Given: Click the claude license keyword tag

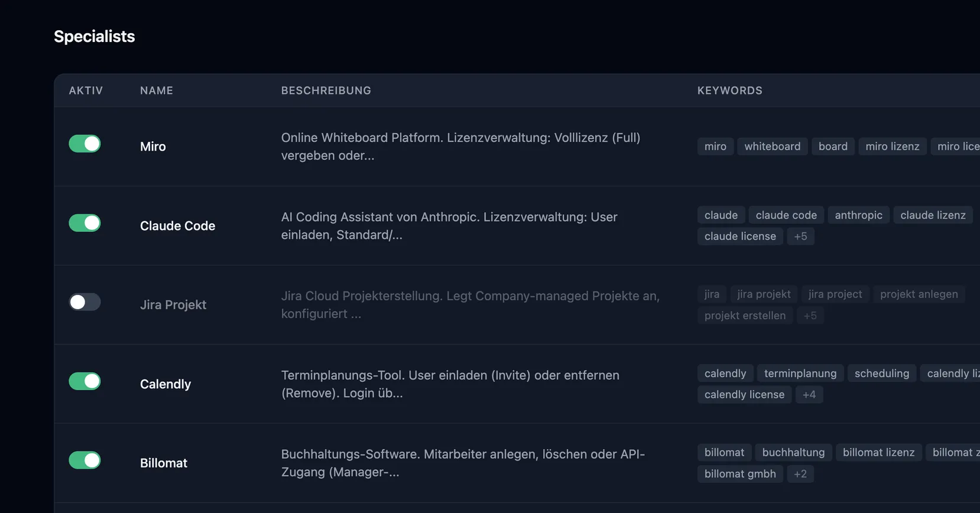Looking at the screenshot, I should (739, 236).
